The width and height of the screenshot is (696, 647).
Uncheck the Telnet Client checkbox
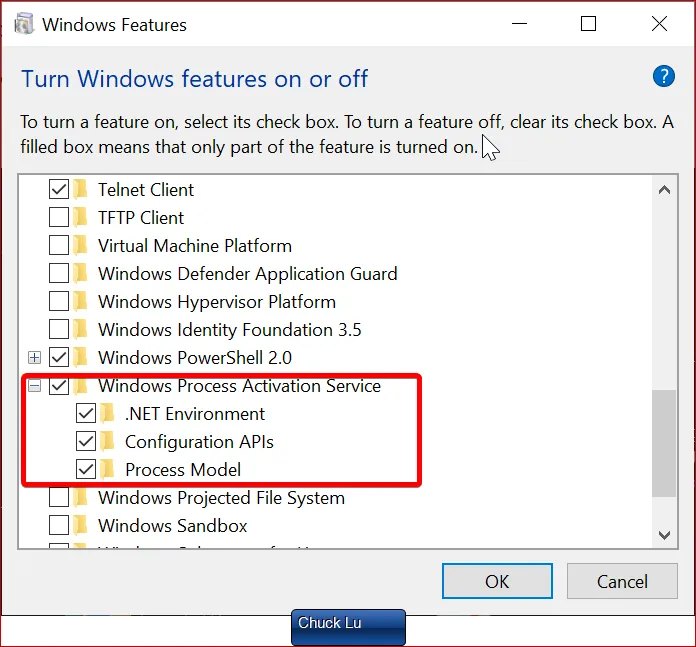click(x=59, y=190)
